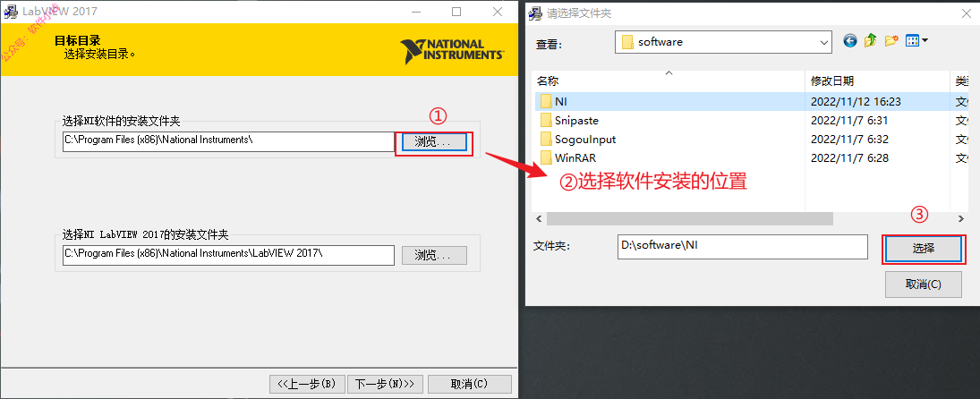This screenshot has width=980, height=399.
Task: Click the NI software install path field
Action: (228, 141)
